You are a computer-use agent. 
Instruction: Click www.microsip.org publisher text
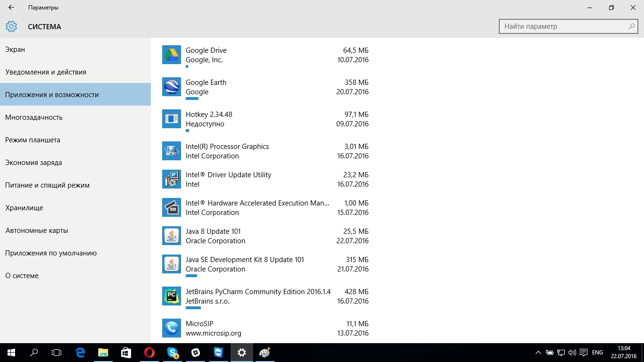(x=214, y=333)
